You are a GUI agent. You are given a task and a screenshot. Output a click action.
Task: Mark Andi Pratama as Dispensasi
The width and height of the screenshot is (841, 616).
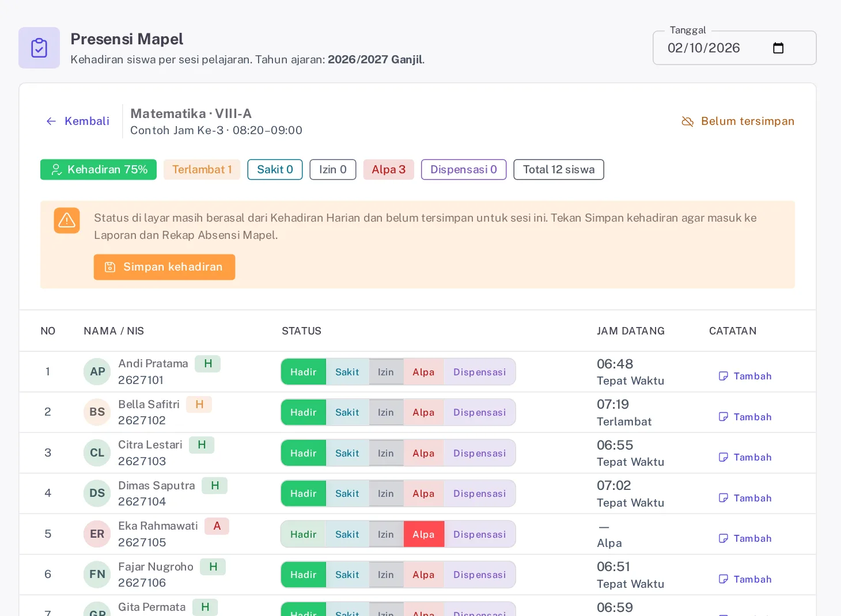[x=479, y=372]
